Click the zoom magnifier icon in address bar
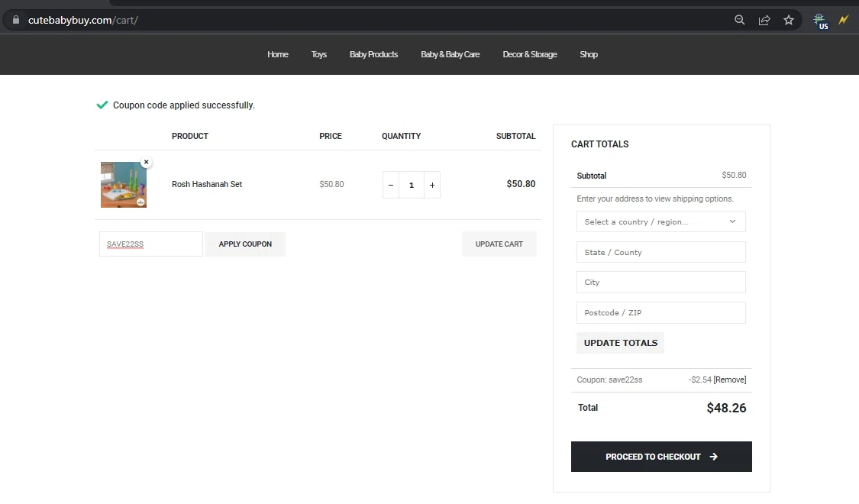The image size is (859, 504). coord(740,21)
